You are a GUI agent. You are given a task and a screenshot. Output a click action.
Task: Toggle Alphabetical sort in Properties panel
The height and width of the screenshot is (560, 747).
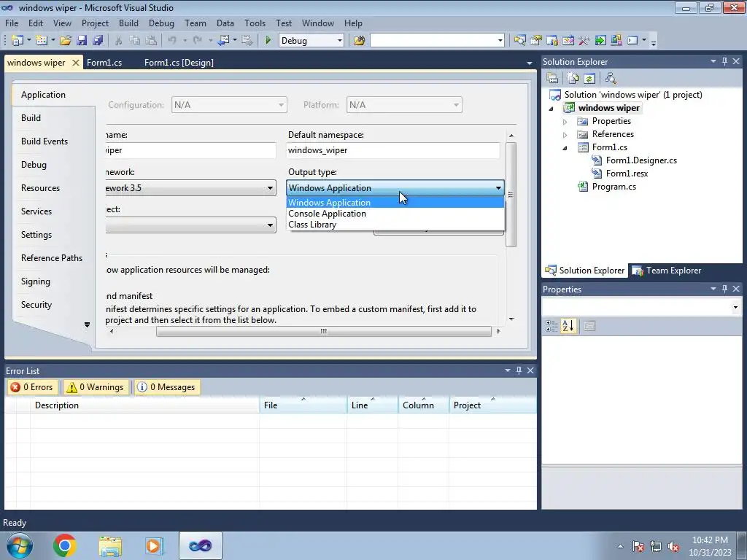coord(568,326)
